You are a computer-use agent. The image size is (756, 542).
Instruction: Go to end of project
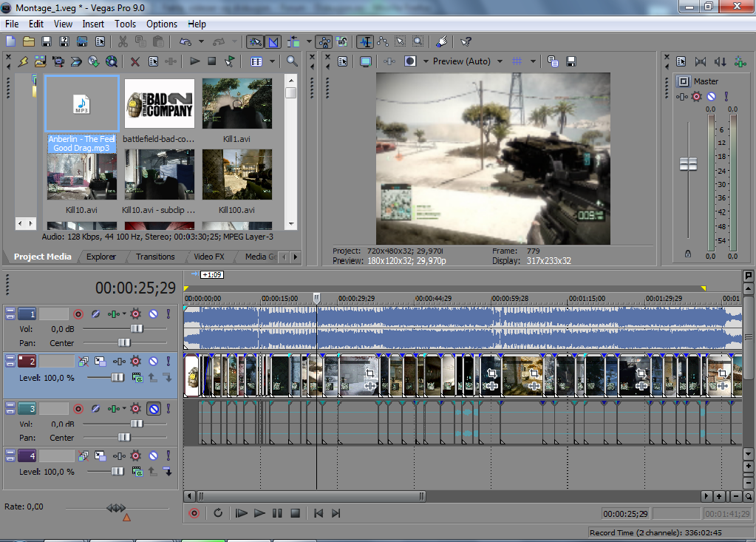[x=336, y=513]
